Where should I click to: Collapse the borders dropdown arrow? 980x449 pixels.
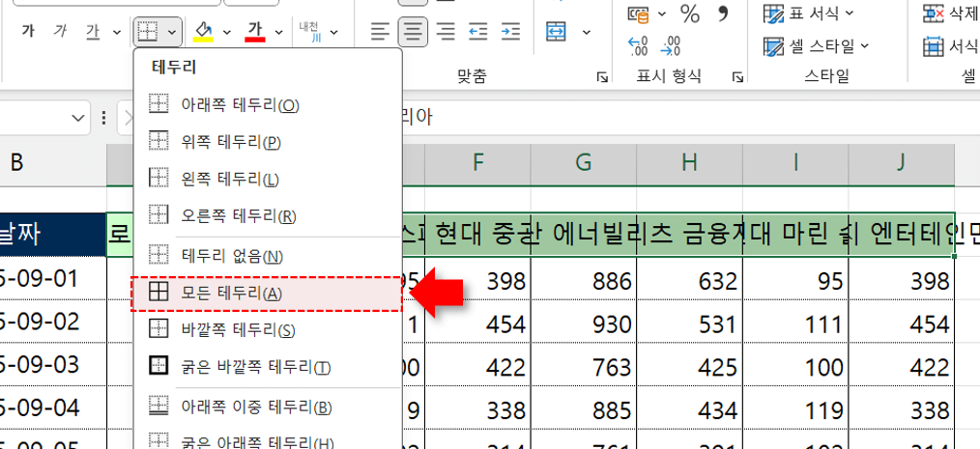pyautogui.click(x=172, y=32)
